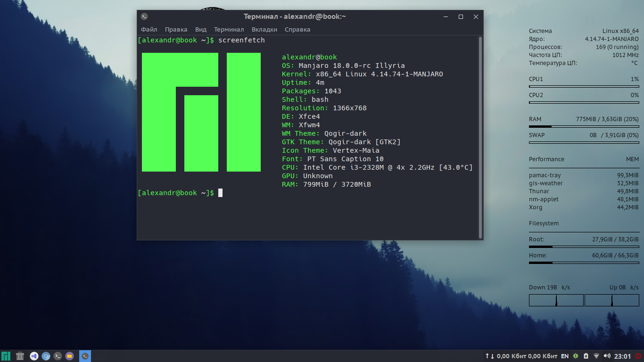This screenshot has height=362, width=644.
Task: Click the pamac-tray updates icon
Action: coord(575,356)
